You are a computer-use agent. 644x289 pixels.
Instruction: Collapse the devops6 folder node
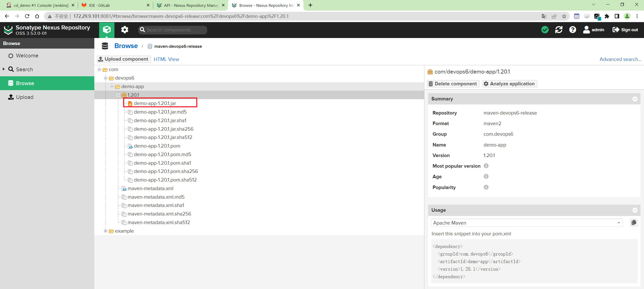106,78
